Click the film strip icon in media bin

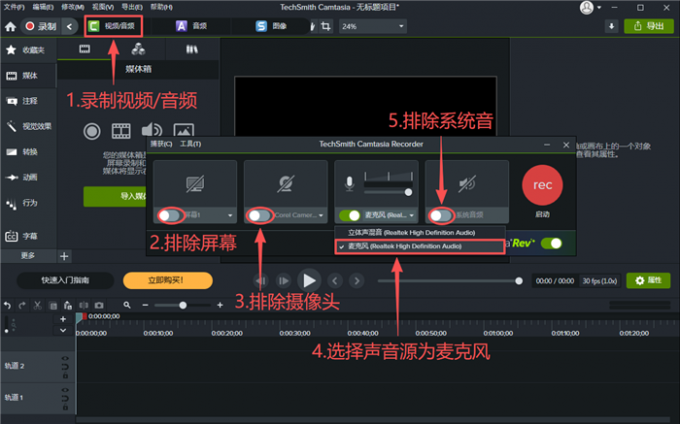click(x=121, y=130)
